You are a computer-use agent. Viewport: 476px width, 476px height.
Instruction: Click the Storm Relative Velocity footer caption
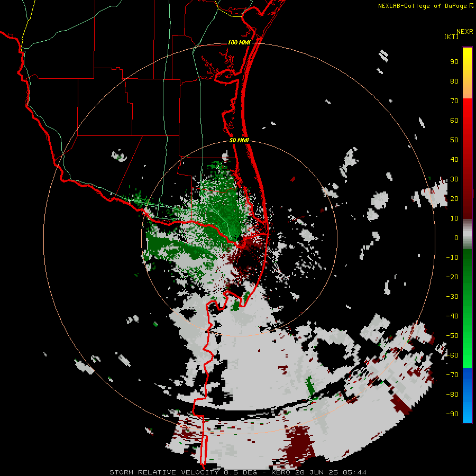click(x=237, y=472)
